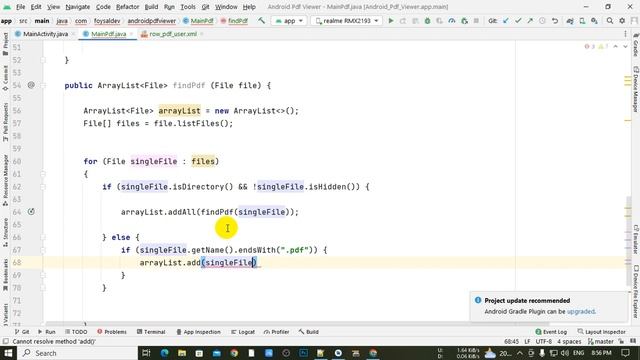Click the Git show history clock icon
Screen dimensions: 640x360
(x=542, y=21)
